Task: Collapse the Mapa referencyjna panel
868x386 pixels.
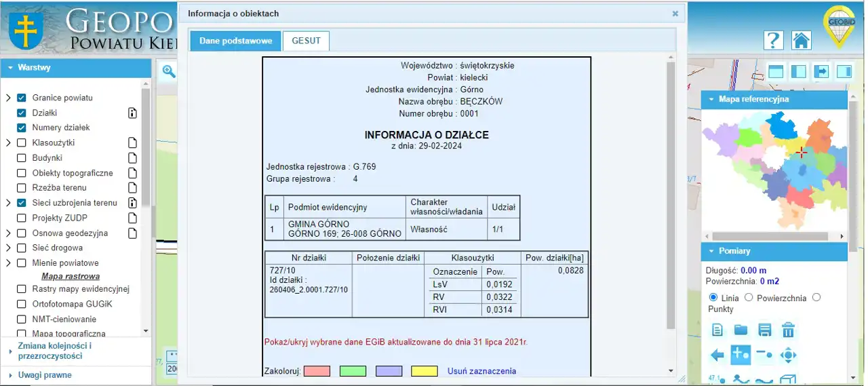Action: pos(711,99)
